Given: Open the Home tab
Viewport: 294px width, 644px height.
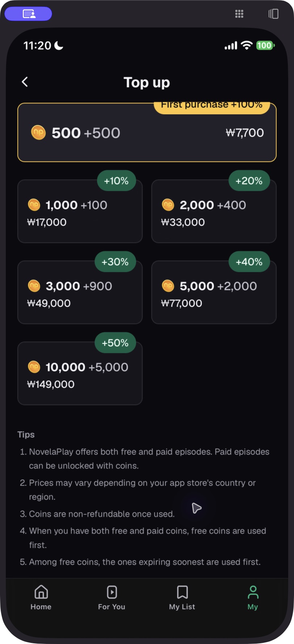Looking at the screenshot, I should pyautogui.click(x=41, y=598).
